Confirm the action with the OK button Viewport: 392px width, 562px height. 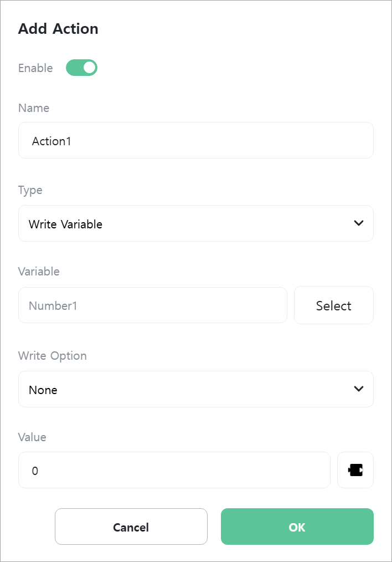297,527
